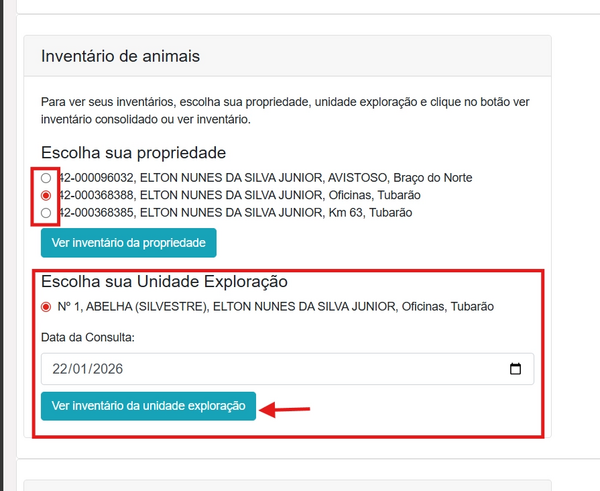The height and width of the screenshot is (491, 600).
Task: Click the year '2026' in the date field
Action: (107, 369)
